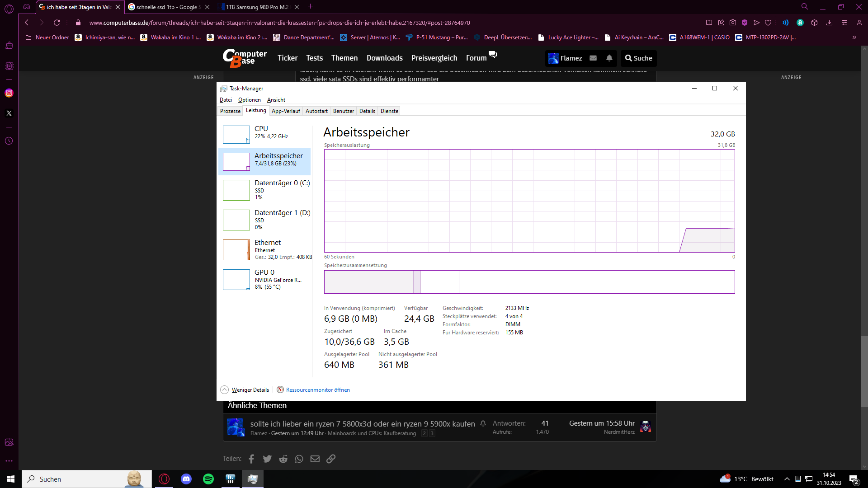Click the forum notification bell icon
This screenshot has height=488, width=868.
(x=609, y=58)
